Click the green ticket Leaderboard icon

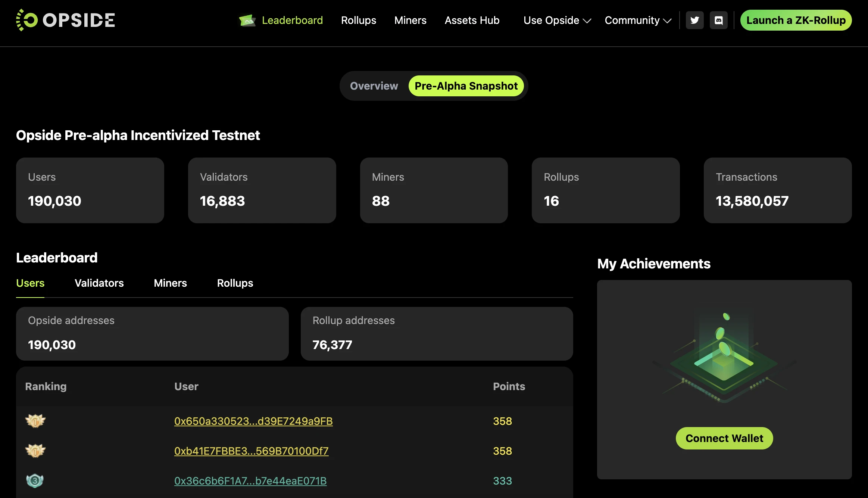[x=247, y=20]
